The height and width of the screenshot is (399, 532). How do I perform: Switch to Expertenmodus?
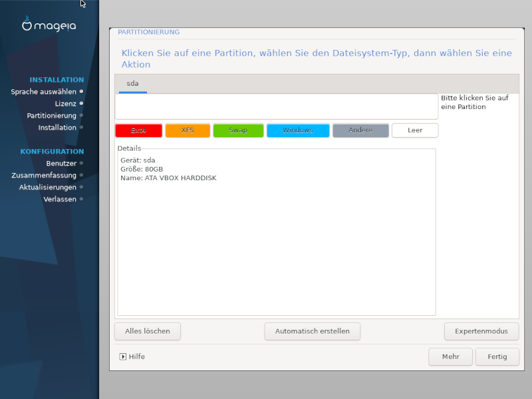tap(481, 331)
